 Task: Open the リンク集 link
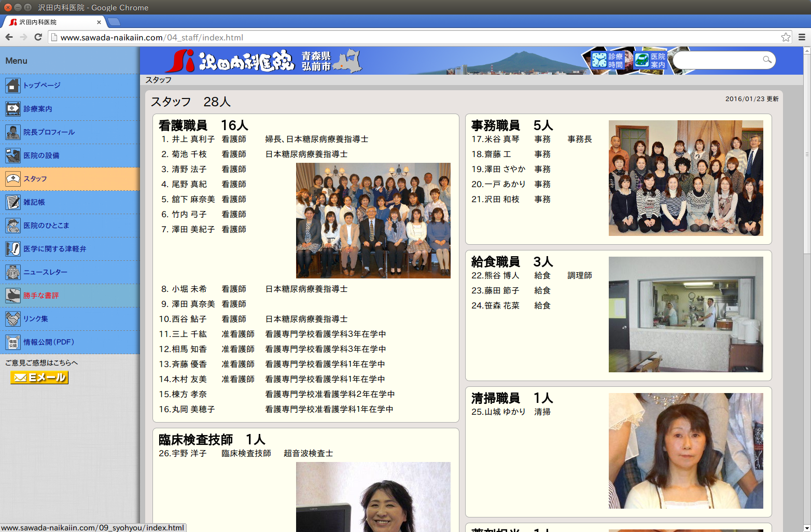[x=36, y=319]
